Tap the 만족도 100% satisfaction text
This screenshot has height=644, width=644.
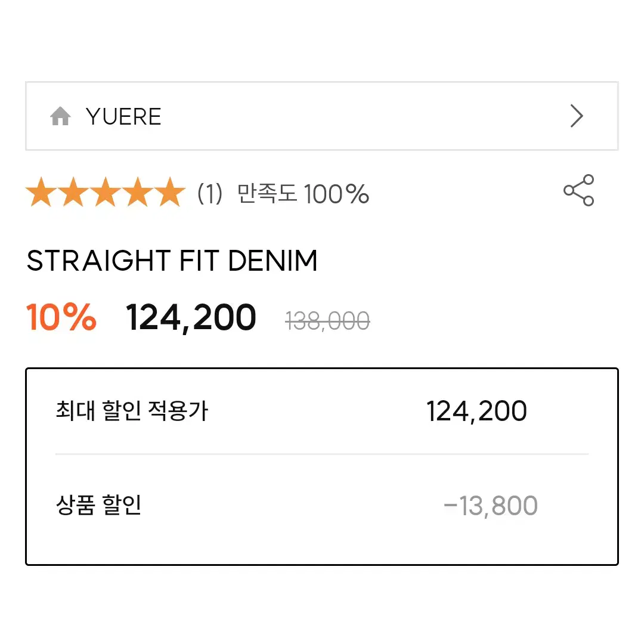coord(303,193)
